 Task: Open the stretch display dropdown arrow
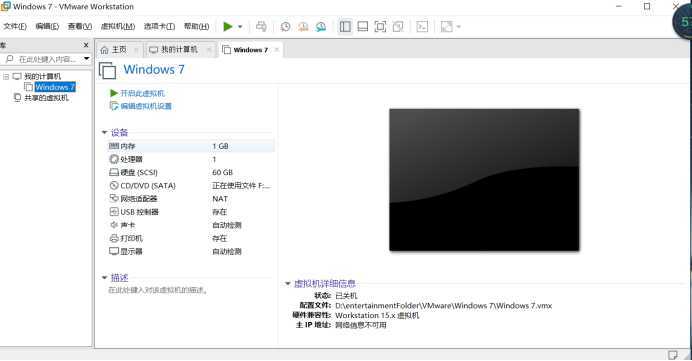pyautogui.click(x=459, y=27)
